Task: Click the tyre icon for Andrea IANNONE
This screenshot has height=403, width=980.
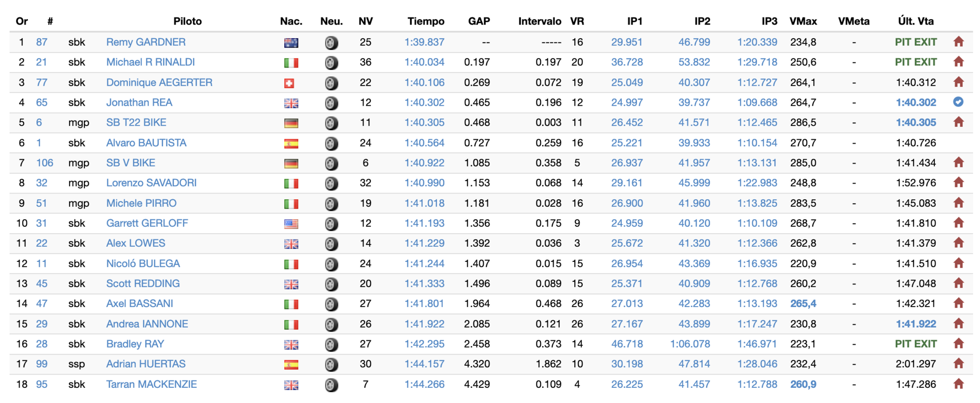Action: click(x=331, y=324)
